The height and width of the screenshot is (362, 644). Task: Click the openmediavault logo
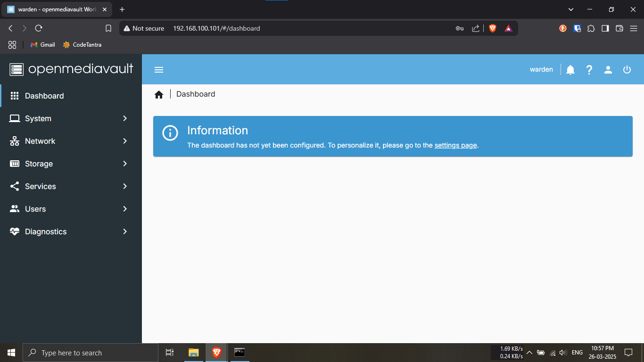point(71,69)
